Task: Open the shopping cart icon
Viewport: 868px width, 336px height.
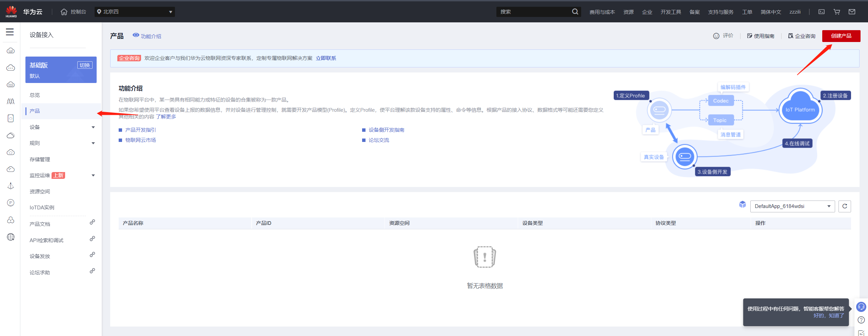Action: tap(837, 12)
